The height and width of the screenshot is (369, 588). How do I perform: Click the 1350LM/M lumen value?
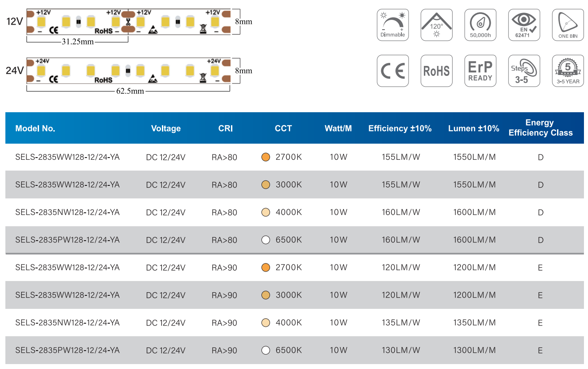474,323
